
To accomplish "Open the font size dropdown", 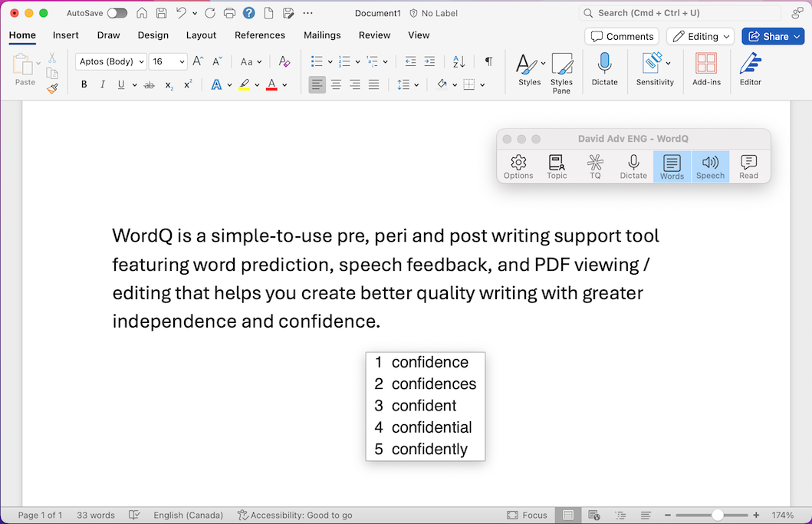I will tap(181, 61).
